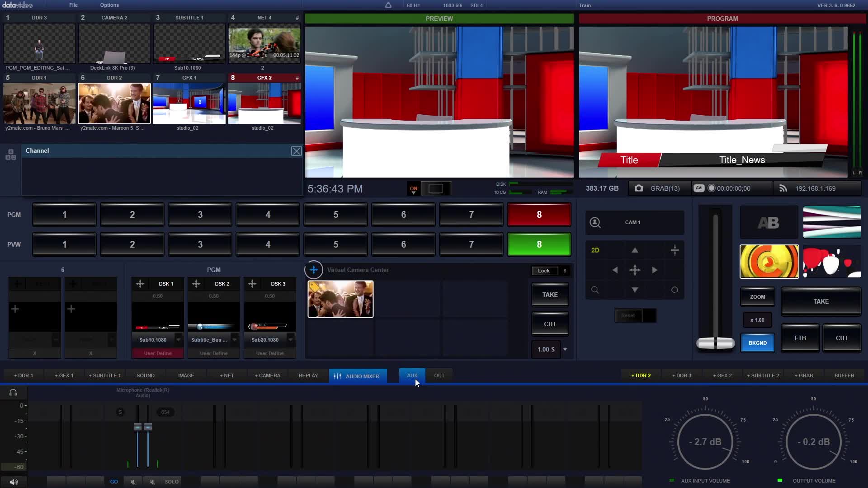This screenshot has height=488, width=868.
Task: Toggle the BKGND layer button
Action: [757, 342]
